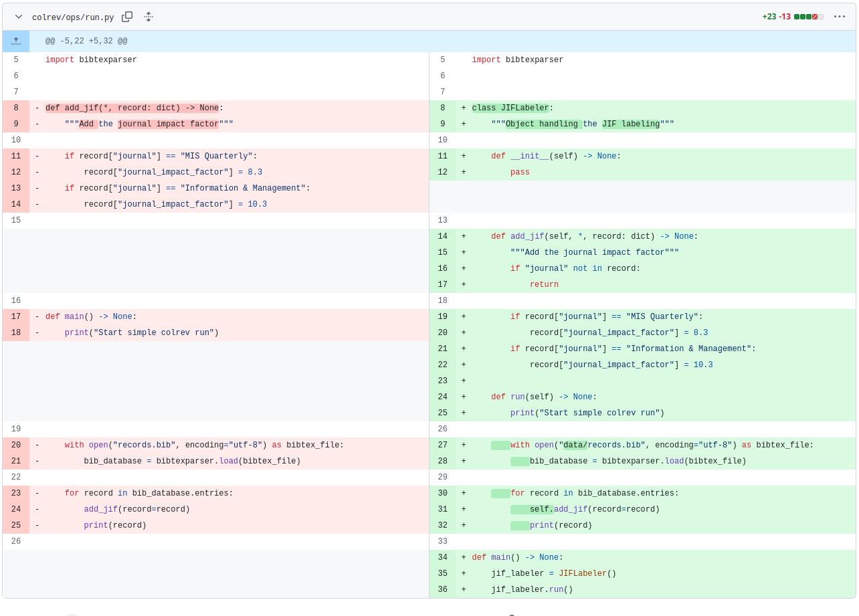
Task: Click the hunk header @@ -5,22 +5,32 @@
Action: coord(86,41)
